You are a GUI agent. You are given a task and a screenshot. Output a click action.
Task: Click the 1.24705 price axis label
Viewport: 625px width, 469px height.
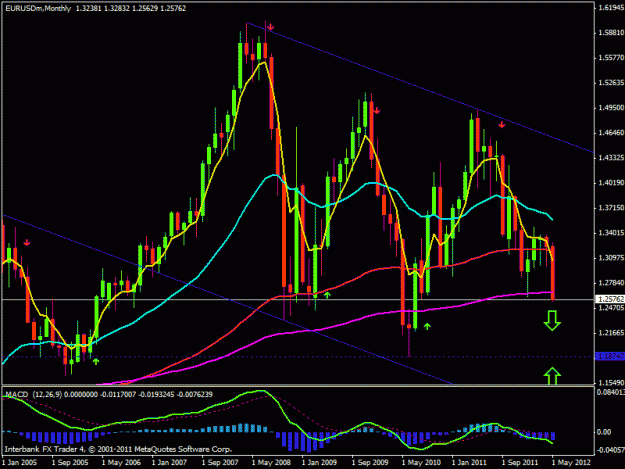pos(611,308)
